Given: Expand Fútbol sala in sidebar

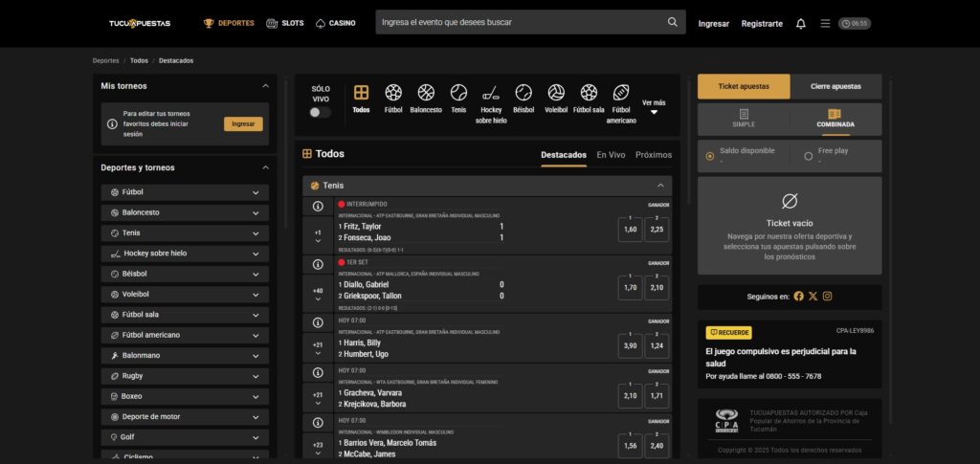Looking at the screenshot, I should tap(185, 315).
